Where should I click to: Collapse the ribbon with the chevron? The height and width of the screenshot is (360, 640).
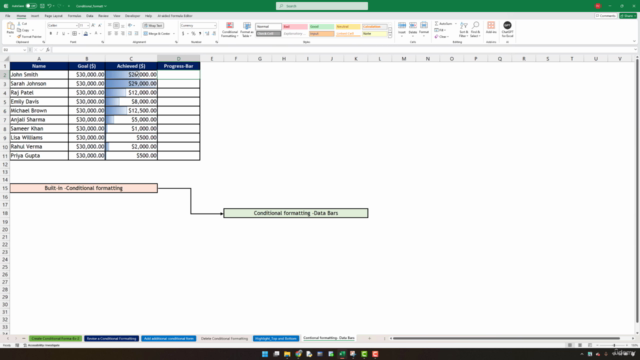[634, 41]
